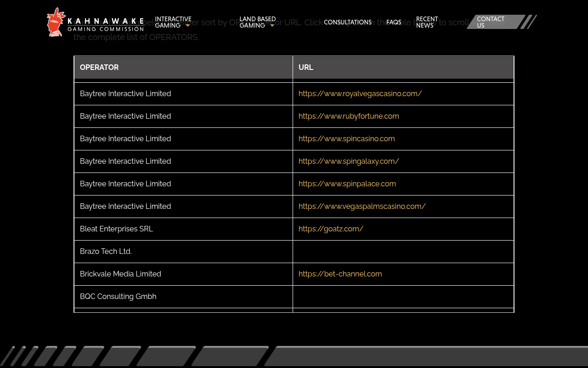Screen dimensions: 588x368
Task: Select the BQC Consulting Gmbh cell
Action: click(x=183, y=296)
